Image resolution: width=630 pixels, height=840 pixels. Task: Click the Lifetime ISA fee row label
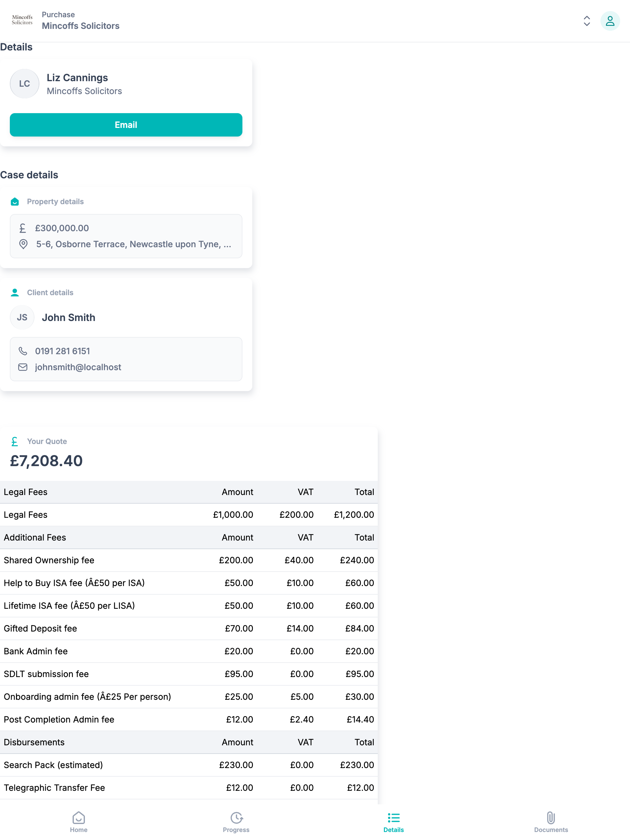tap(69, 606)
